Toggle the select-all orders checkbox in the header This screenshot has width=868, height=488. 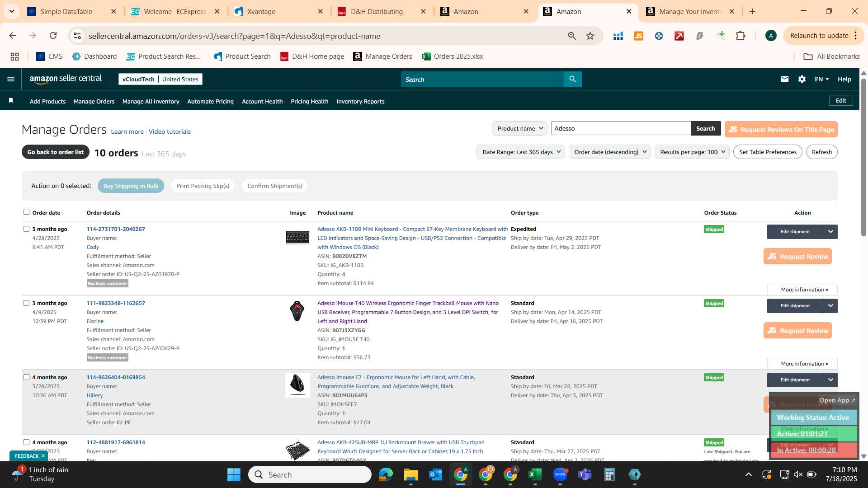coord(26,212)
